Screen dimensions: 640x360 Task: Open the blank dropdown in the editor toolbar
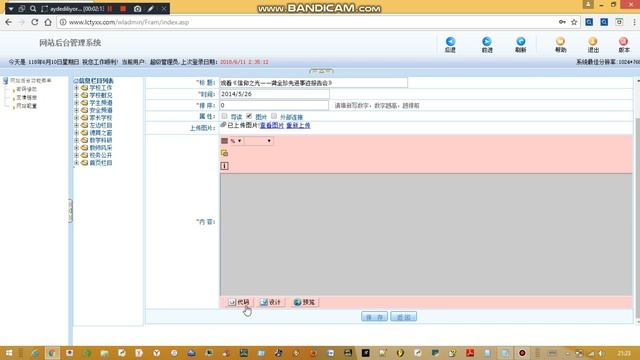tap(258, 141)
